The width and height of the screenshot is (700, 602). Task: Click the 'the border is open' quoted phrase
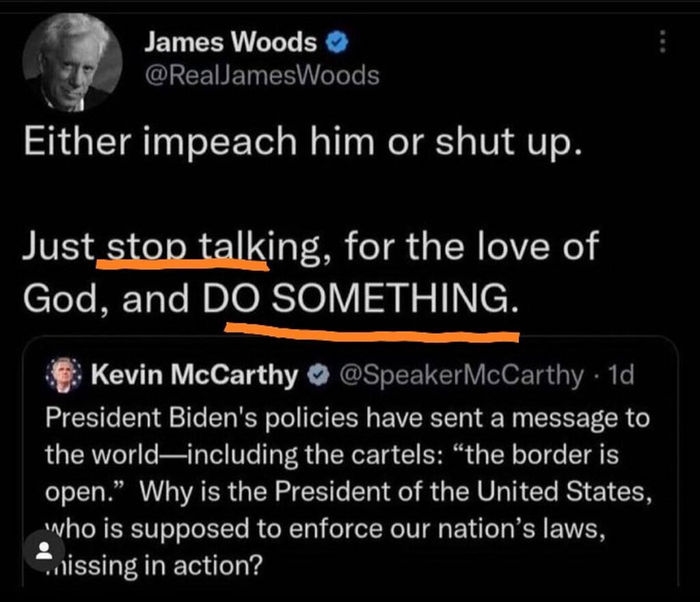332,473
